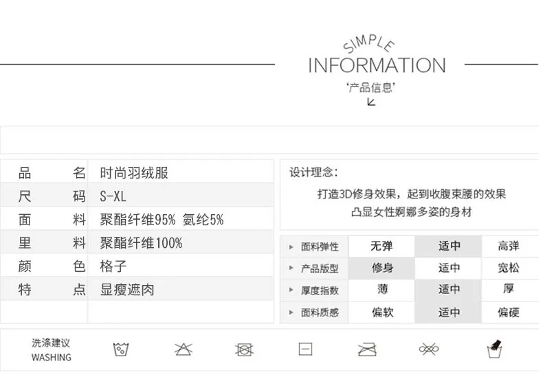Image resolution: width=543 pixels, height=392 pixels.
Task: Select 高弹 elasticity option
Action: pos(509,246)
